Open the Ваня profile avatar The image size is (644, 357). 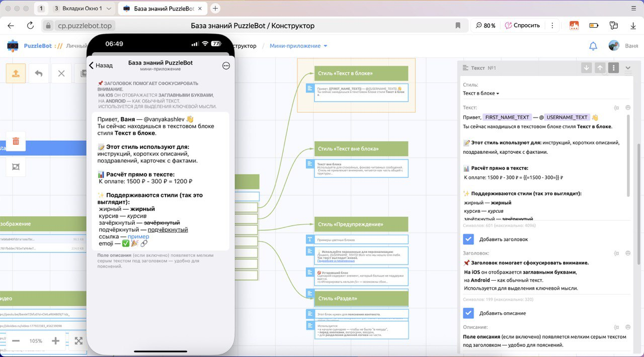click(x=614, y=46)
